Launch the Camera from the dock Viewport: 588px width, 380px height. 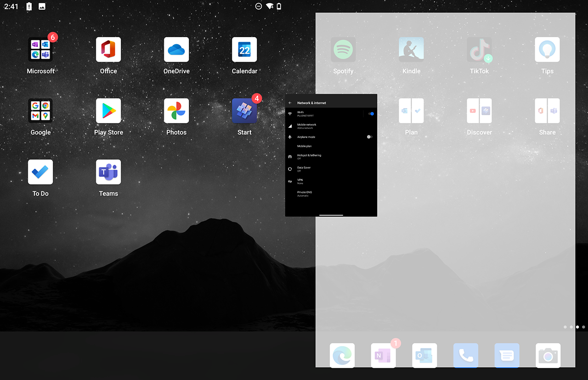coord(548,355)
